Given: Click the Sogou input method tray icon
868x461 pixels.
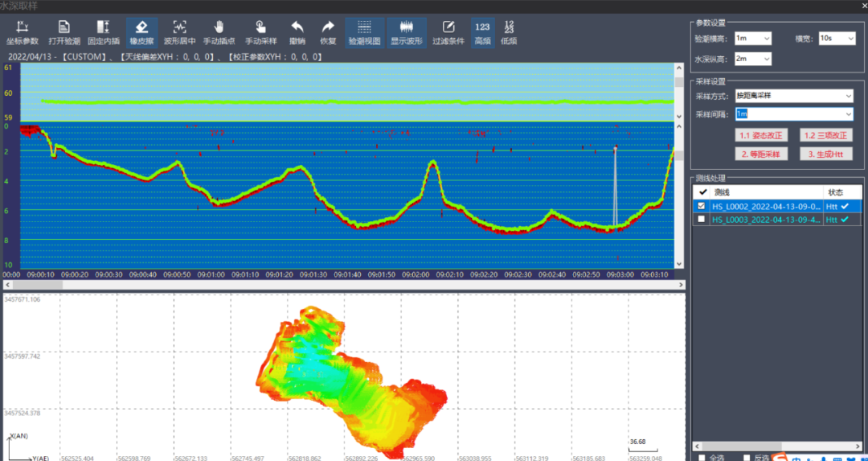Looking at the screenshot, I should [x=781, y=456].
